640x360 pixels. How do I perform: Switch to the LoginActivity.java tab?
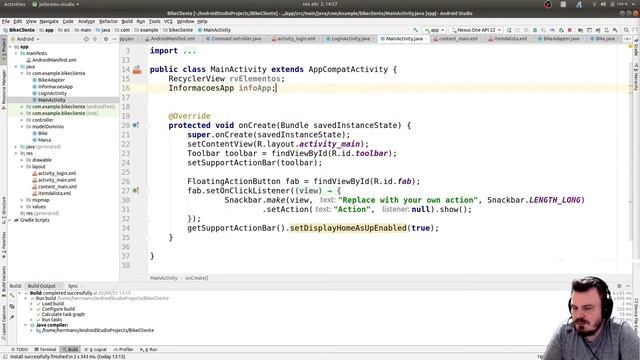click(350, 39)
